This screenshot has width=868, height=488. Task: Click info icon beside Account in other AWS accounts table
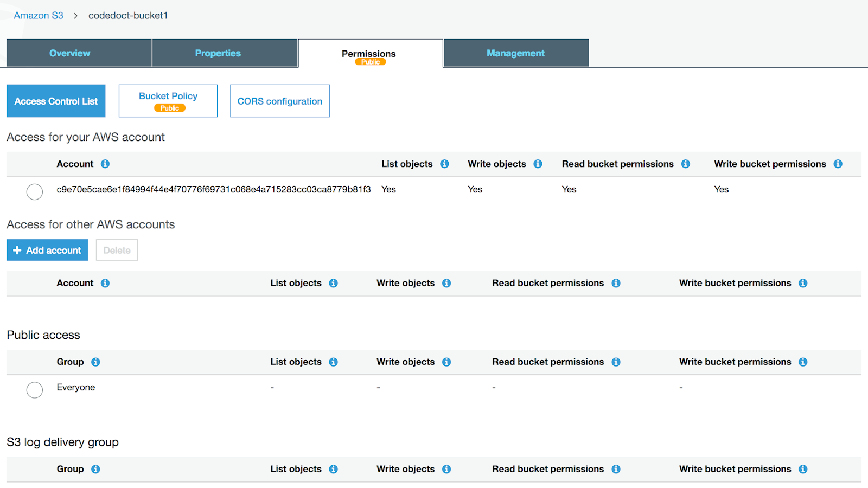[105, 283]
